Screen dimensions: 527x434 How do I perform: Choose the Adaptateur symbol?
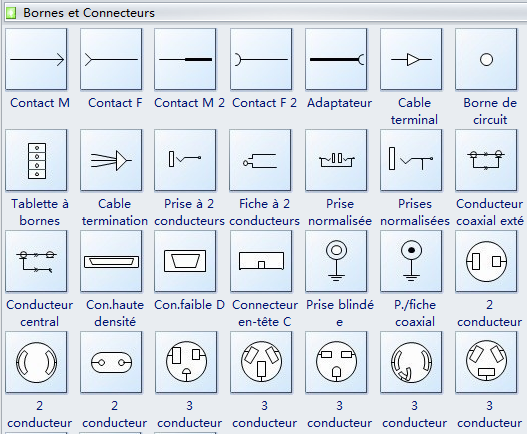336,59
